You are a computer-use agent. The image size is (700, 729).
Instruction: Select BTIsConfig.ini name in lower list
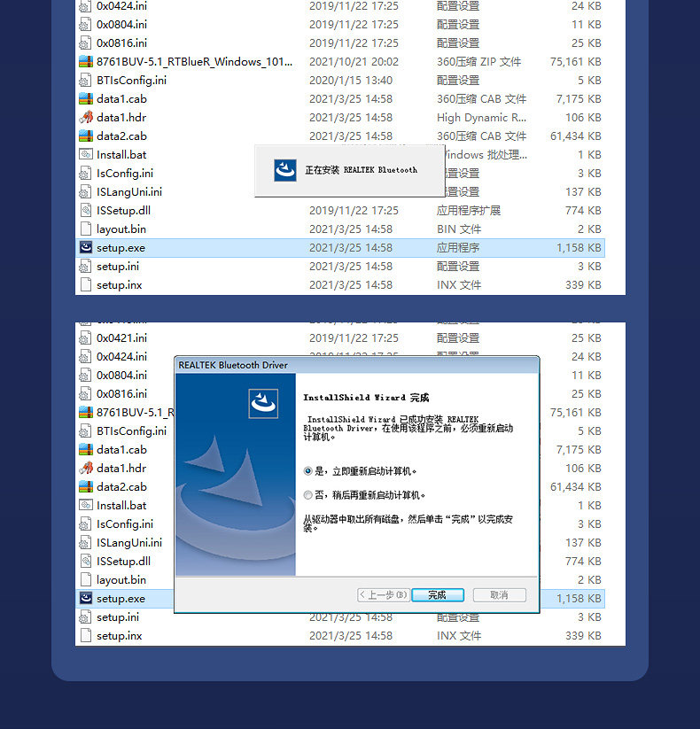point(132,431)
